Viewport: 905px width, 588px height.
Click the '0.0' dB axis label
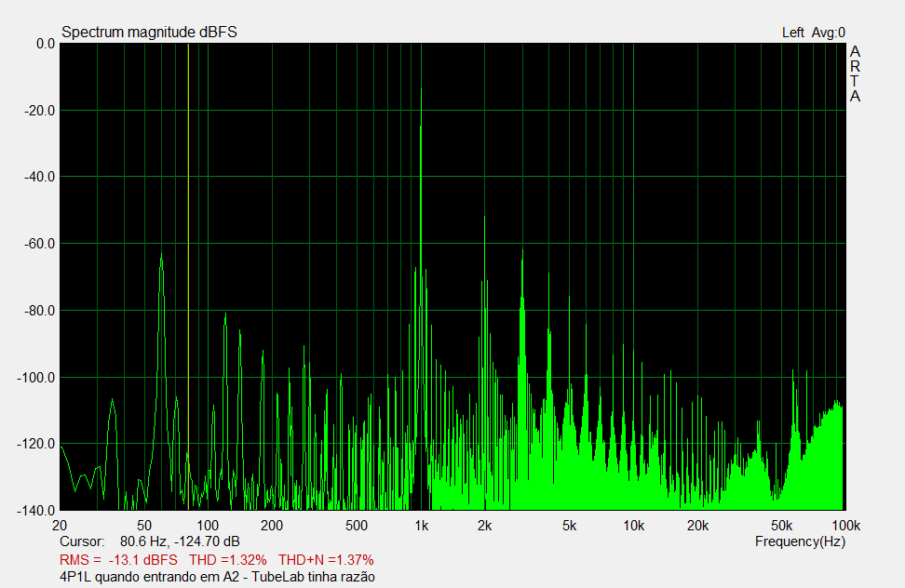46,44
